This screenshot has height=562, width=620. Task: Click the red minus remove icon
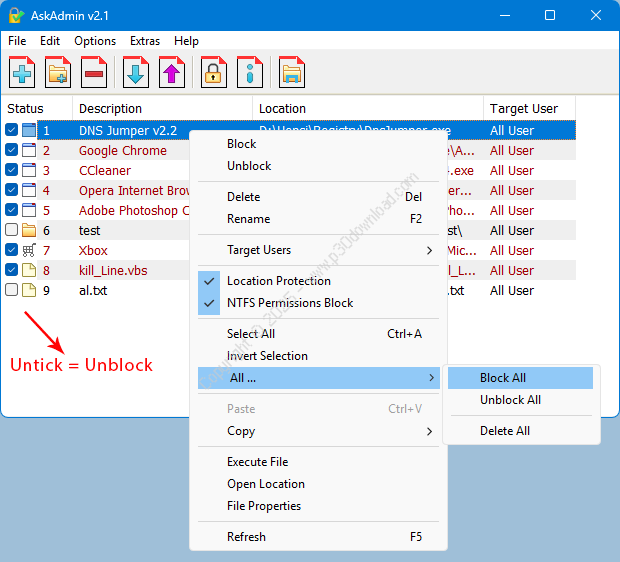94,73
